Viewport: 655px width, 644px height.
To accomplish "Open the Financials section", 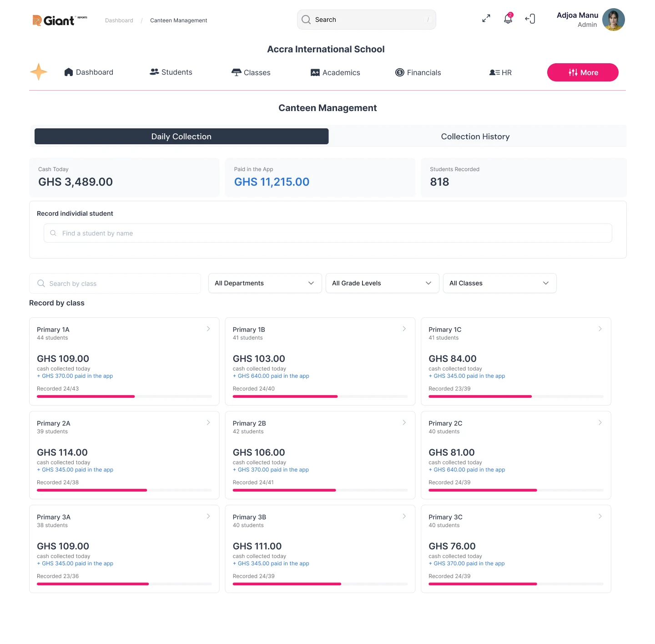I will click(418, 72).
